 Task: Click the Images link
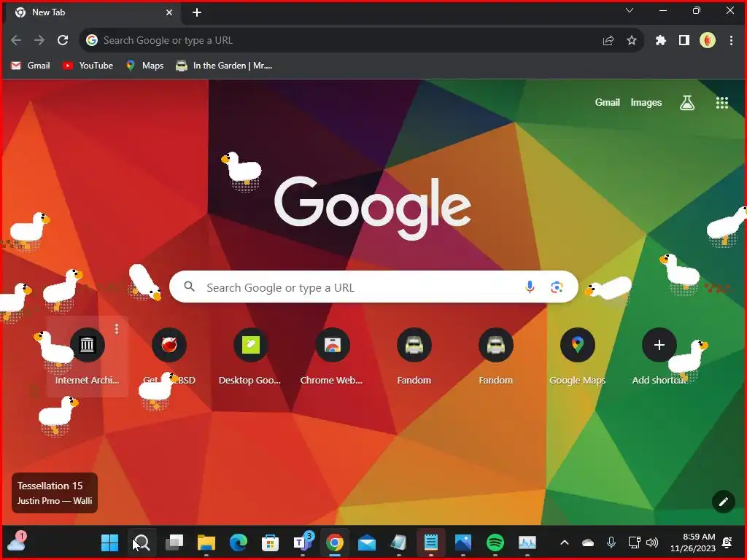646,102
